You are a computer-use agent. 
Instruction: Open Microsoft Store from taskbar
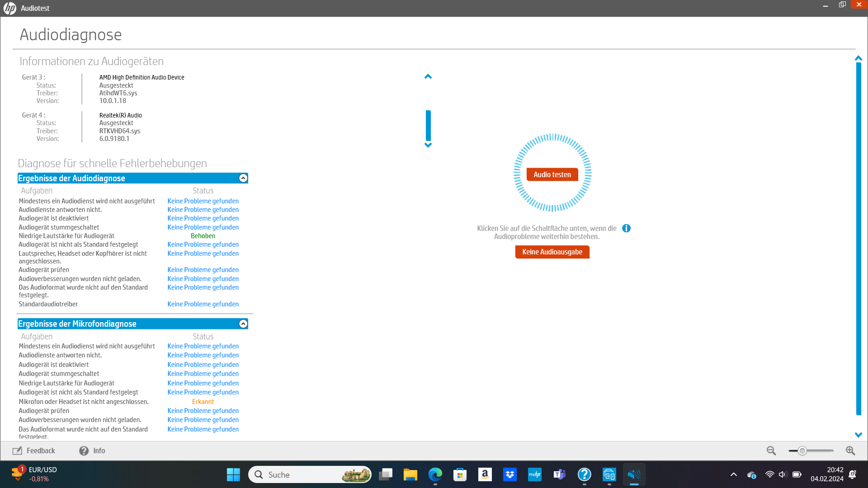coord(460,474)
